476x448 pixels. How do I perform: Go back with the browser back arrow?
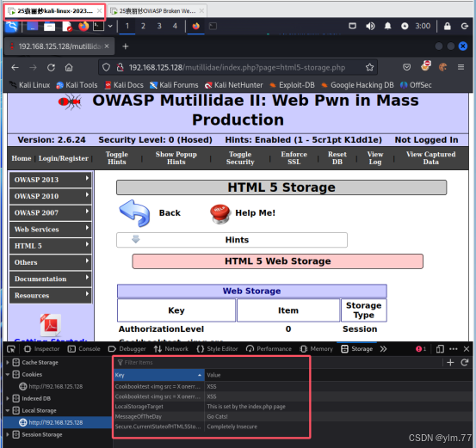pos(15,67)
